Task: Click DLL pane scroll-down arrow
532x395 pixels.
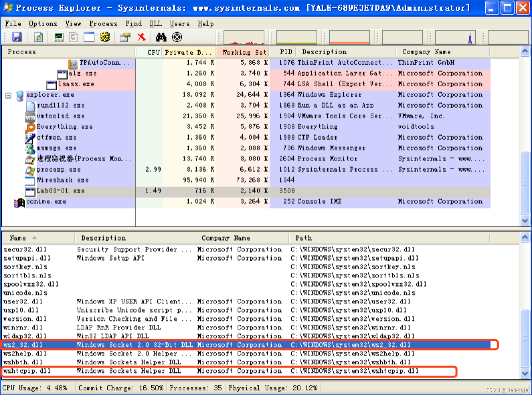Action: (525, 373)
